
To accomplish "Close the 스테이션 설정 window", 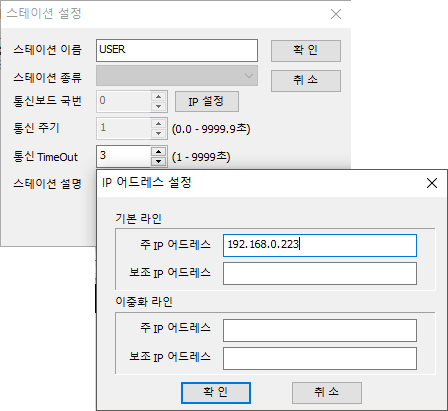I will (336, 14).
